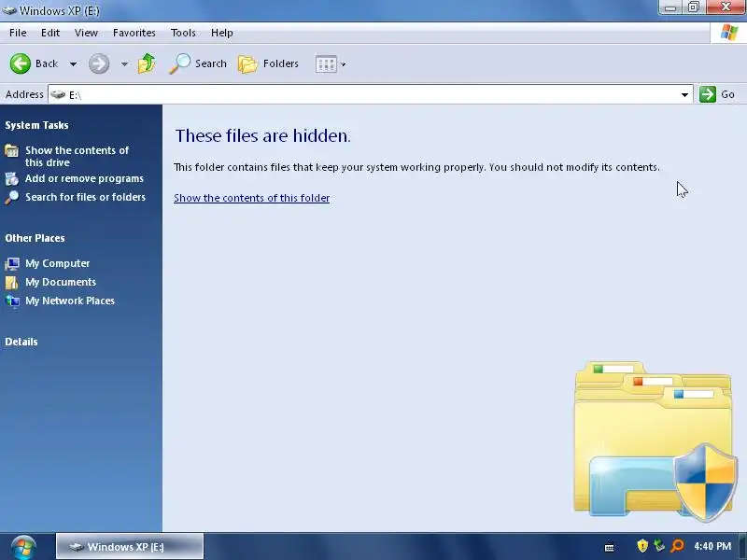
Task: Open Search with the magnifier icon
Action: [179, 63]
